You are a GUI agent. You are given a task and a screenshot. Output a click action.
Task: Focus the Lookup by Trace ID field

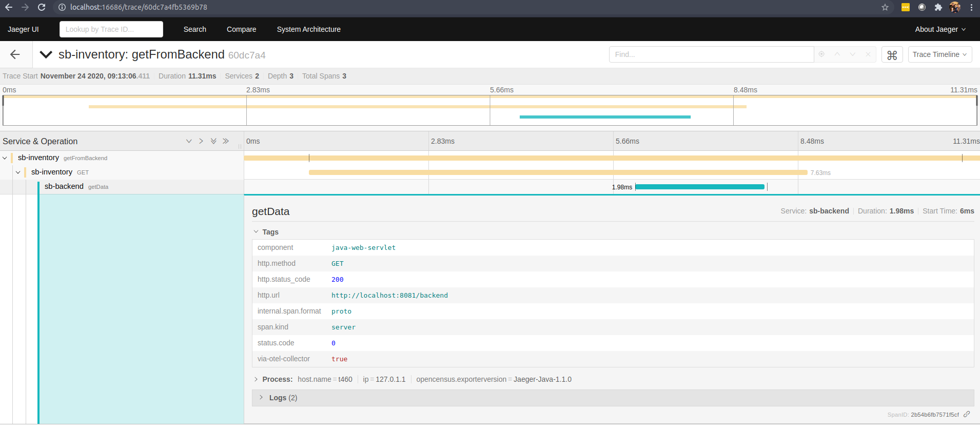[x=111, y=29]
